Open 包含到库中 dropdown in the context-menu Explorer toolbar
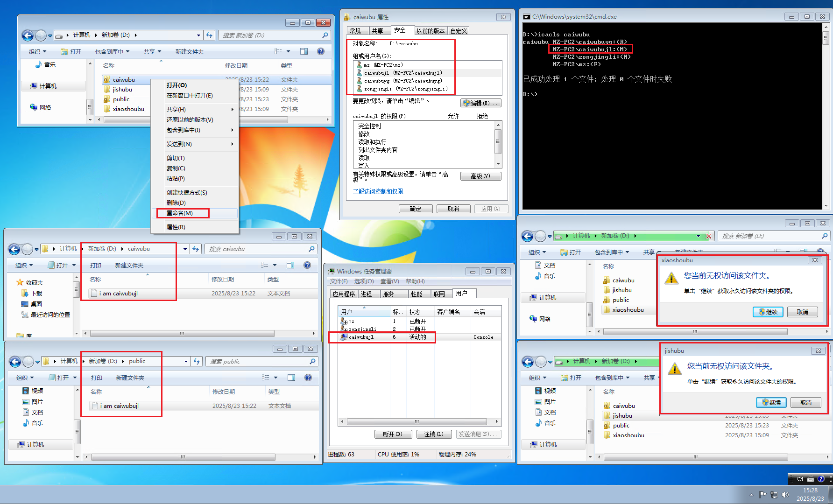 click(113, 51)
